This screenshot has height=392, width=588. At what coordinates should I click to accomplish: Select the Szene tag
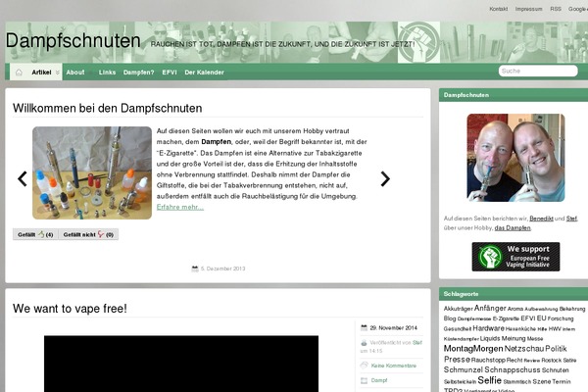pyautogui.click(x=542, y=381)
